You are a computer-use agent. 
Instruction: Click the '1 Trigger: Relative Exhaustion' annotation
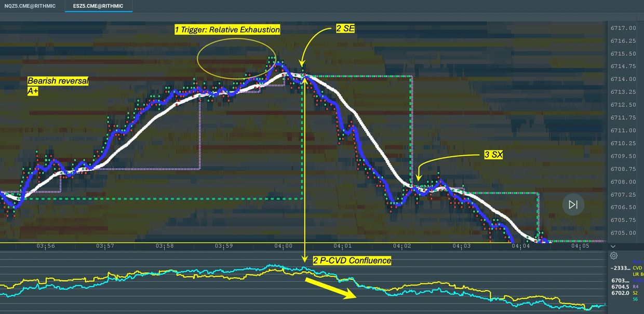coord(227,30)
